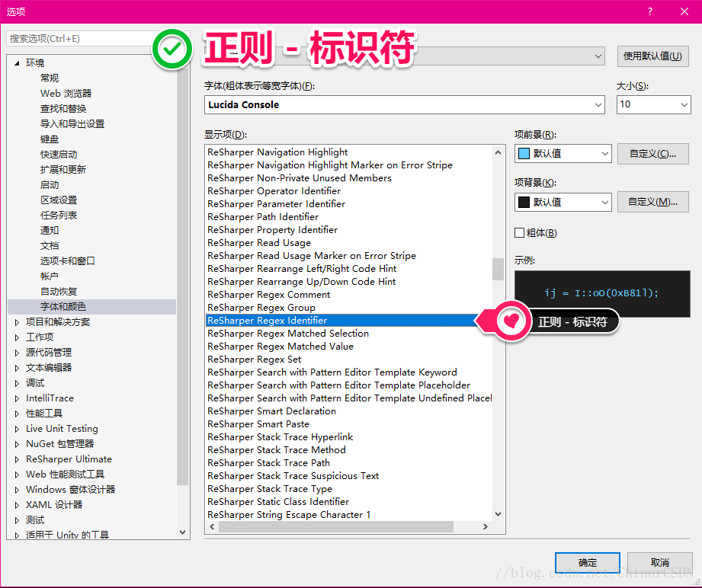Screen dimensions: 702x588
Task: Expand the 项目和解决方案 node
Action: click(17, 322)
